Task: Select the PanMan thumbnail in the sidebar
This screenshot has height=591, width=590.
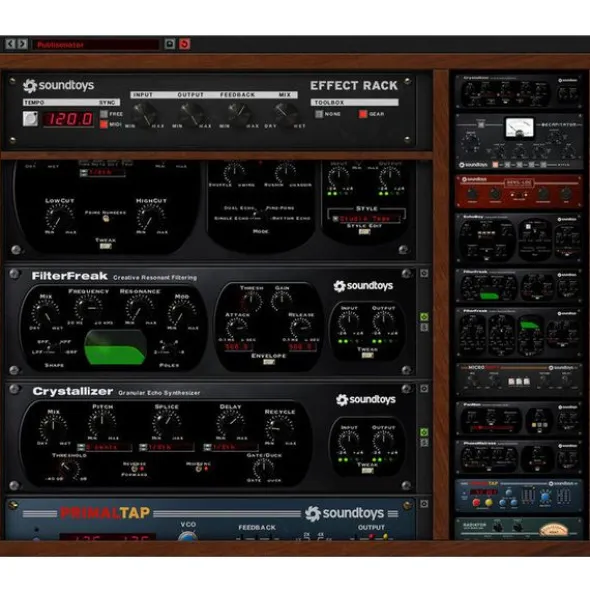Action: [519, 418]
